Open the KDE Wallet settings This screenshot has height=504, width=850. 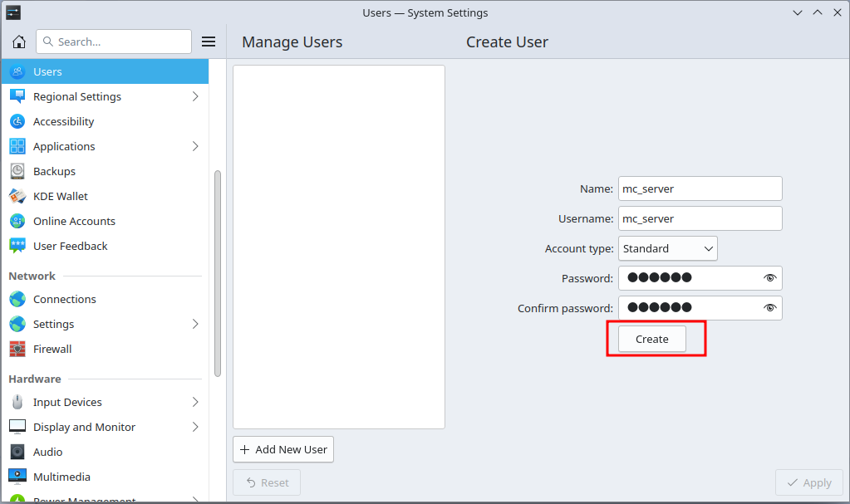60,196
